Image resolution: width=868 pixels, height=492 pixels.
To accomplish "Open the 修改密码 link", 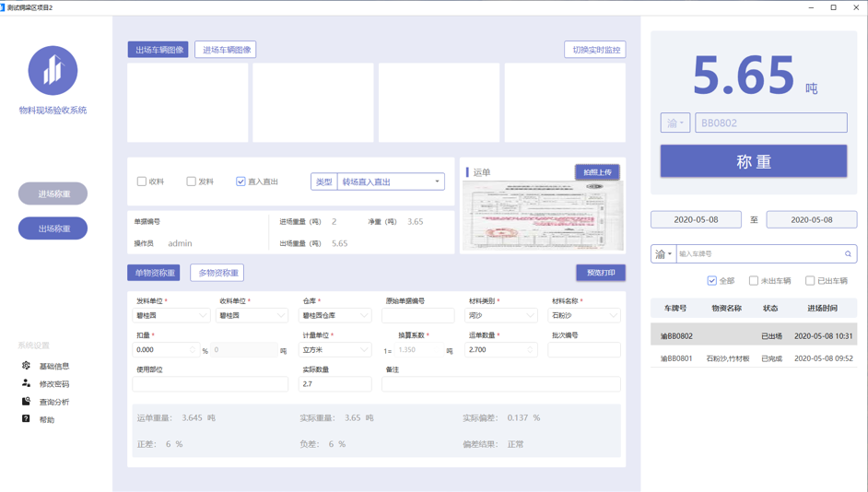I will click(x=54, y=383).
